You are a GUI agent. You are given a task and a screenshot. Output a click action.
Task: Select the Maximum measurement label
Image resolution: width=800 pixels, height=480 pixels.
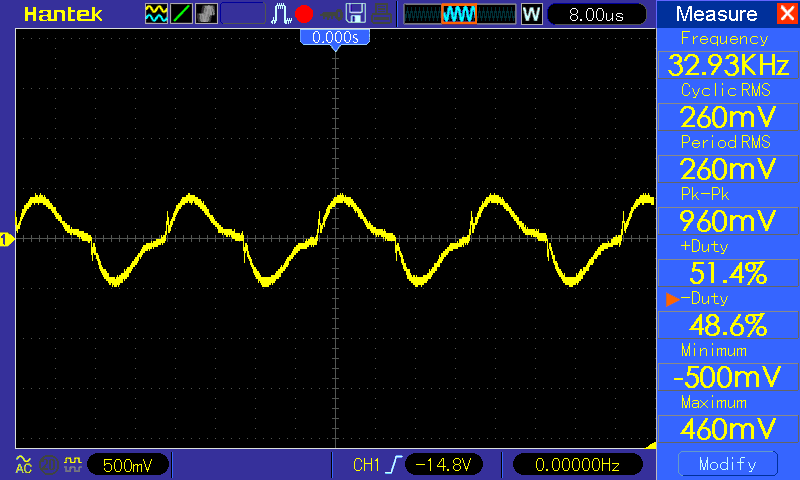[714, 402]
